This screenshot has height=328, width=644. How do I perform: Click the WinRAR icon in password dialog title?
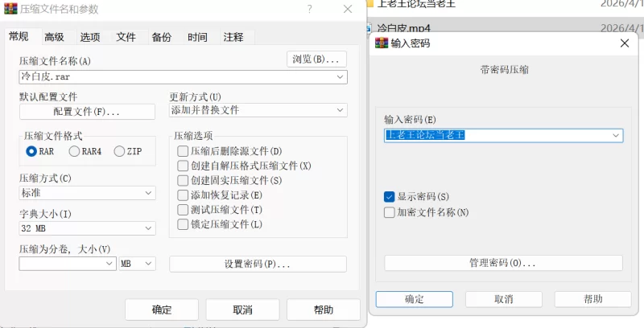tap(381, 43)
